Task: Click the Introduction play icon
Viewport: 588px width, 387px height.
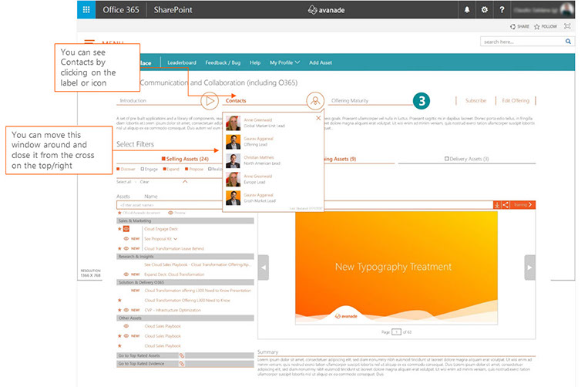Action: [208, 100]
